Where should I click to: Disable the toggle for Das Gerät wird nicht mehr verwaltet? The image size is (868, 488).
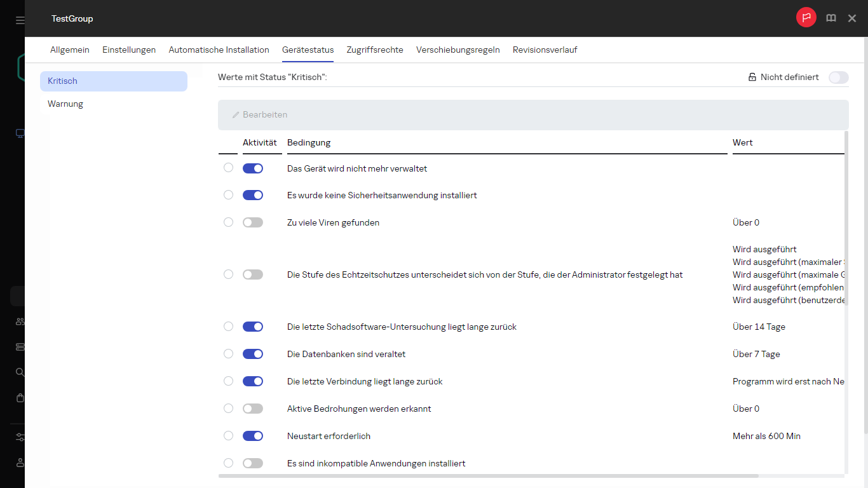coord(252,168)
